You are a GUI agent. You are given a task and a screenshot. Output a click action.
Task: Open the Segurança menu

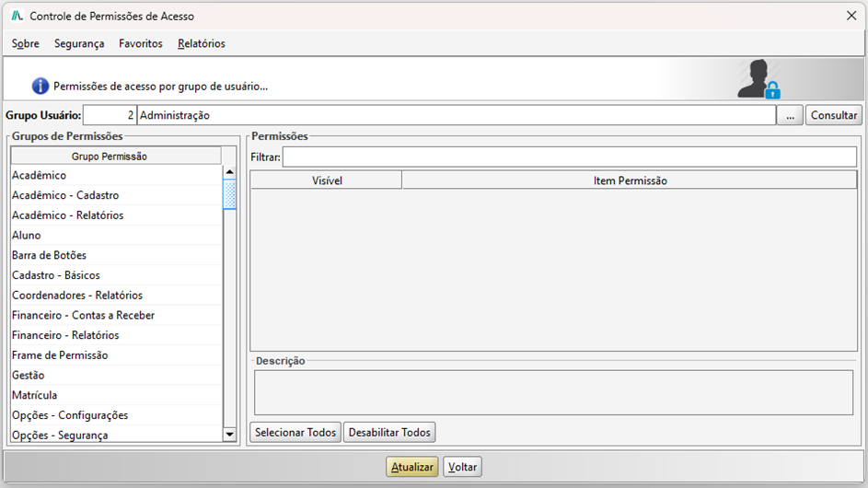[x=79, y=43]
